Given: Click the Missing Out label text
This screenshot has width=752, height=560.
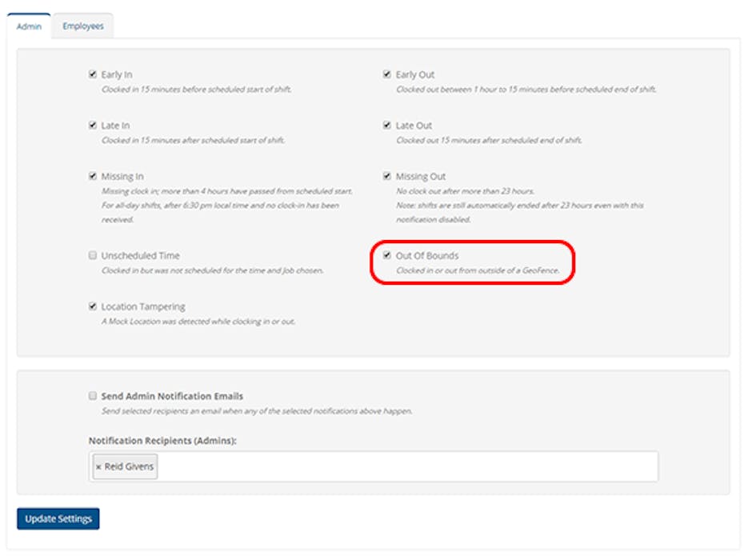Looking at the screenshot, I should [421, 177].
